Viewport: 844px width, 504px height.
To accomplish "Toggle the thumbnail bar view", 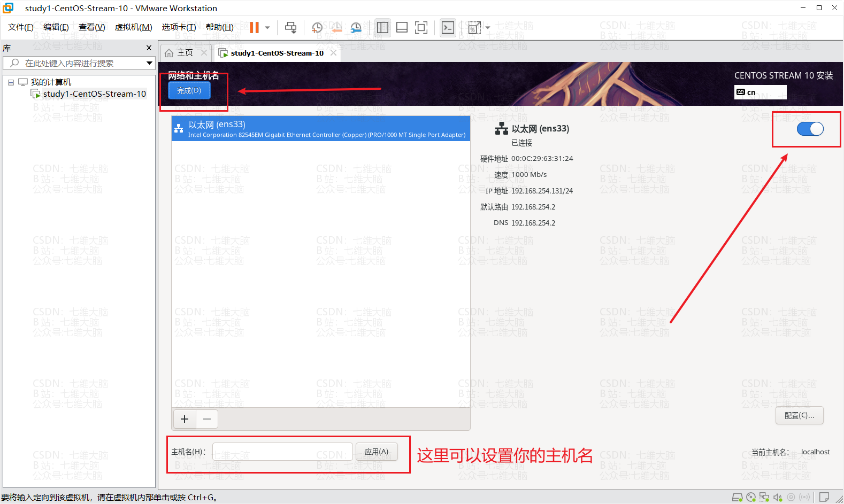I will 402,27.
